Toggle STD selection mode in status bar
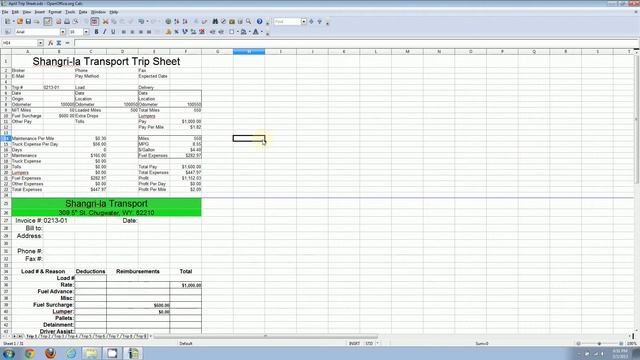 coord(369,344)
